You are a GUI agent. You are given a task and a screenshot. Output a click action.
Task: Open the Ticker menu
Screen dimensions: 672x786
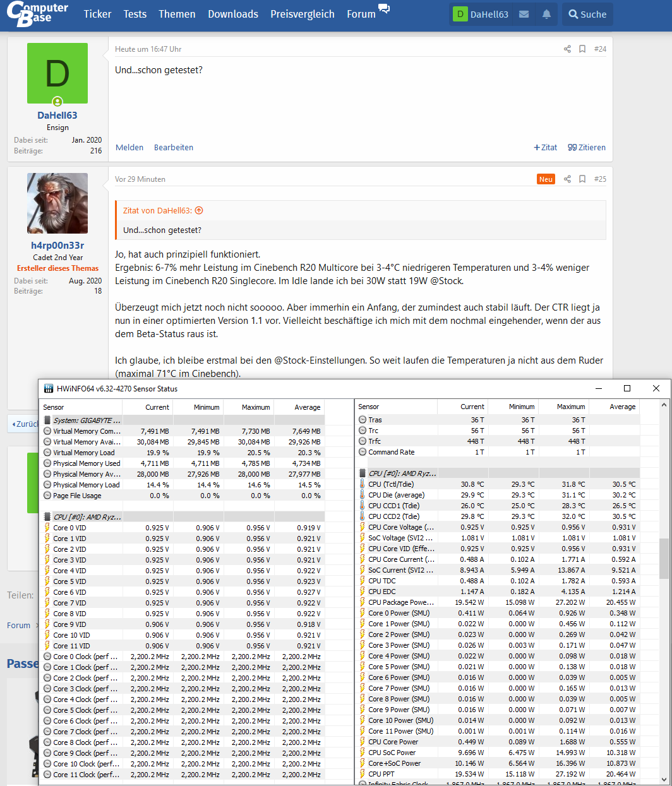pyautogui.click(x=97, y=14)
